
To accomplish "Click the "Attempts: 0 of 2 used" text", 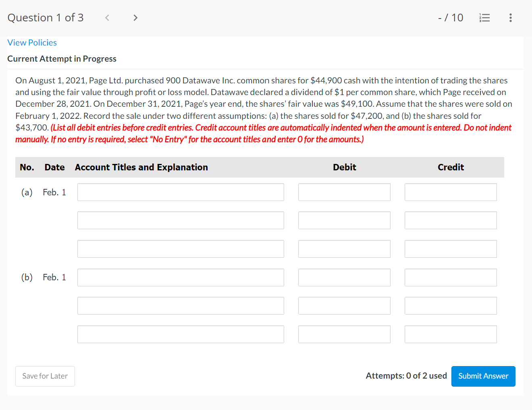I will (406, 376).
